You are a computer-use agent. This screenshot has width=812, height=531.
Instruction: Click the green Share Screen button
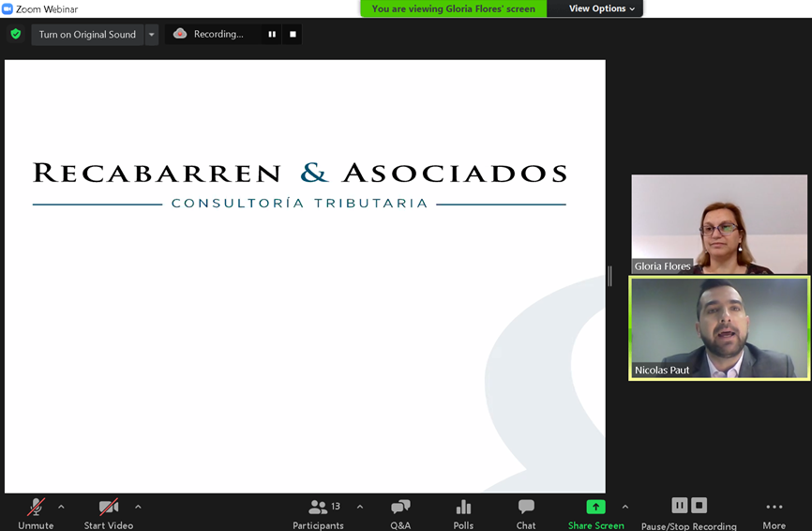click(x=595, y=513)
